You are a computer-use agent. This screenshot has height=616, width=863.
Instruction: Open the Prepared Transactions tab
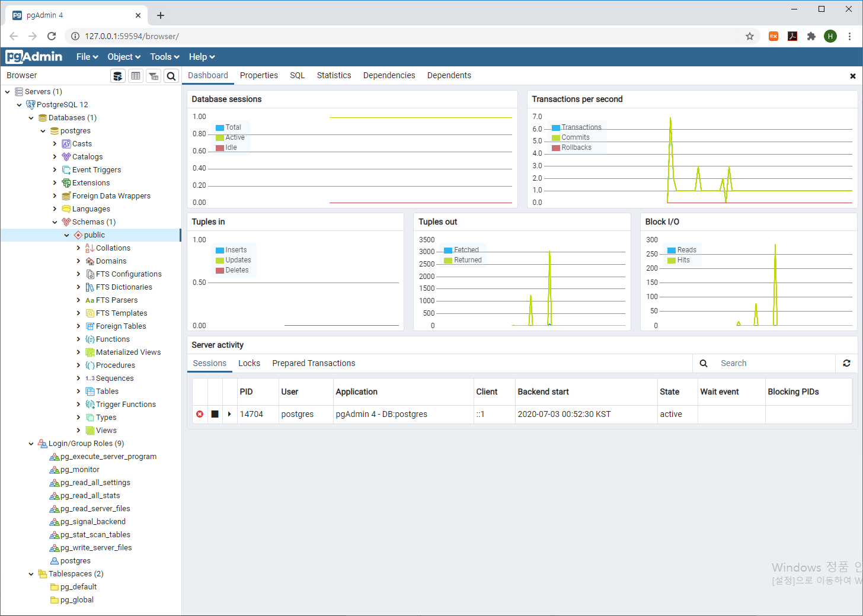pyautogui.click(x=314, y=363)
